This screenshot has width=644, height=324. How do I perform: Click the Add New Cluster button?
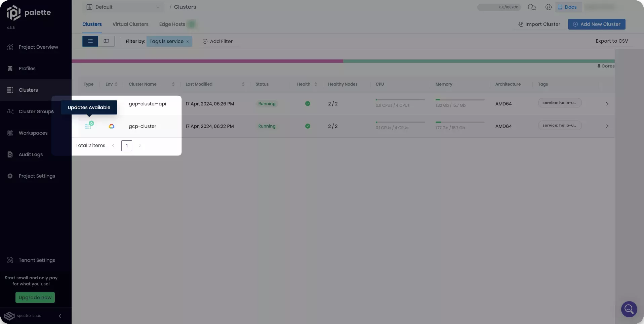pyautogui.click(x=597, y=24)
